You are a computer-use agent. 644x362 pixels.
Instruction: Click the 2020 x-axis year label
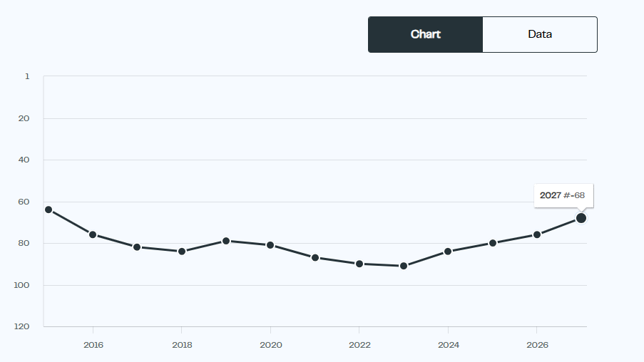[271, 345]
